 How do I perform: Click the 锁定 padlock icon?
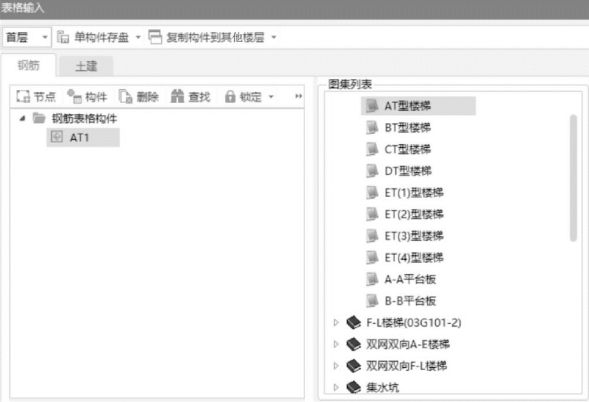[x=230, y=97]
